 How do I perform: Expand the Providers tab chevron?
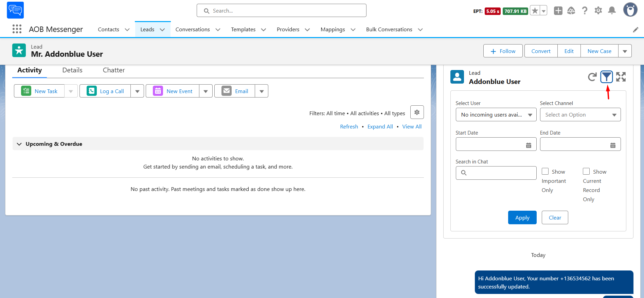[307, 30]
